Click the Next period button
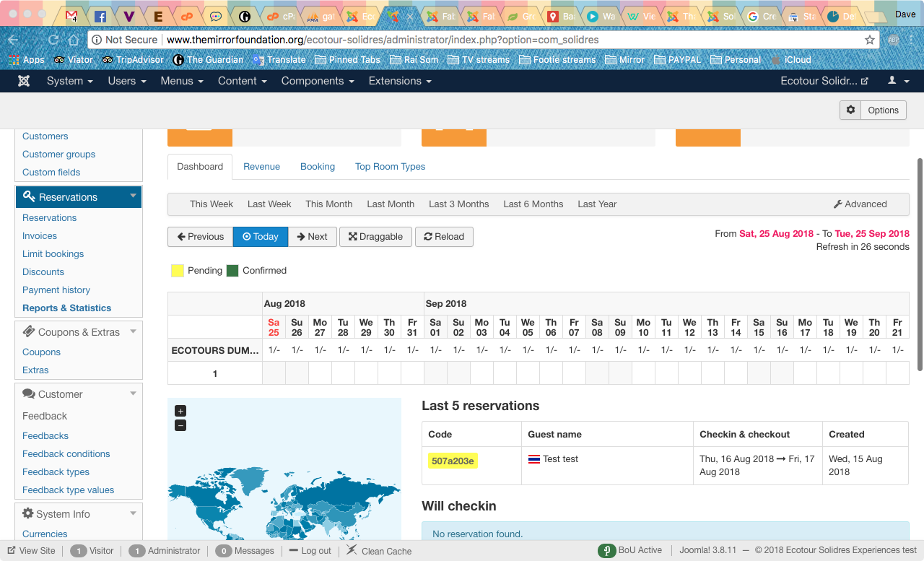 click(312, 237)
